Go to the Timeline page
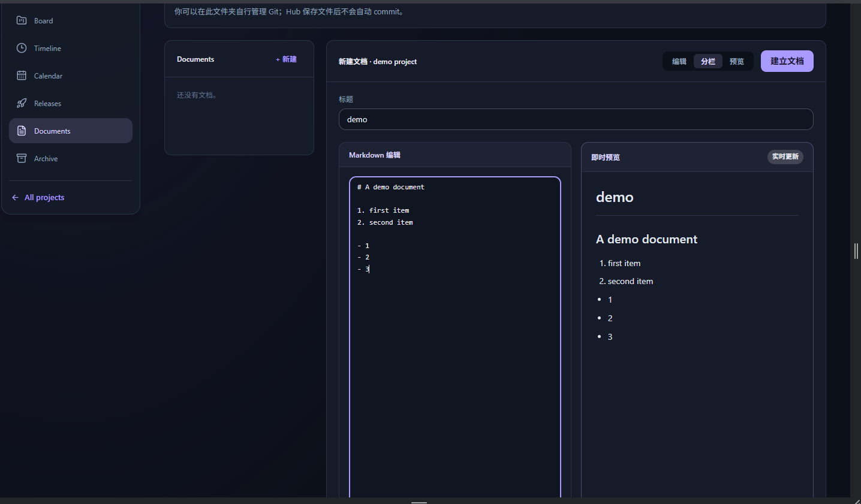This screenshot has height=504, width=861. click(71, 48)
